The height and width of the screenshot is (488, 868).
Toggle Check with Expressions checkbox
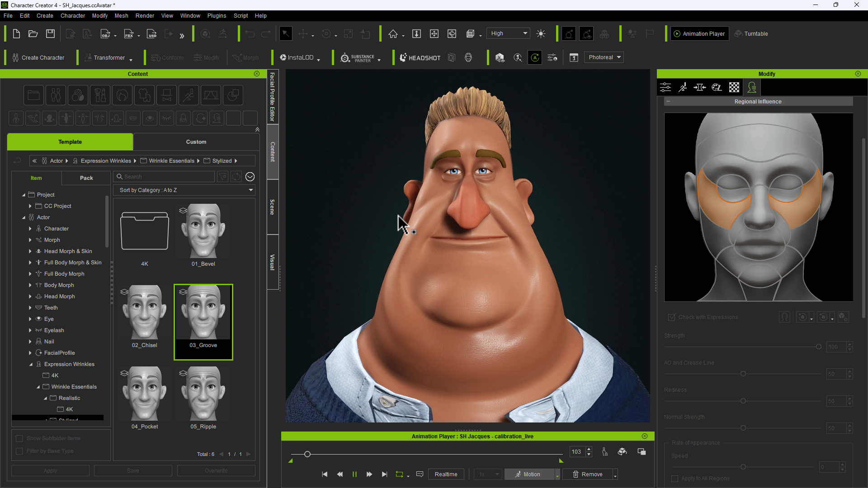(x=672, y=317)
